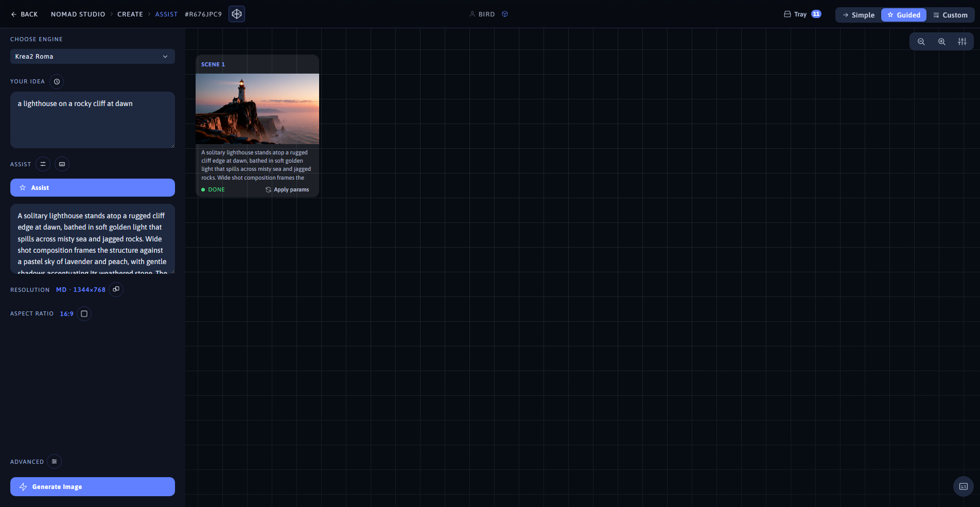Click the keyboard icon beside the Assist label
This screenshot has width=980, height=507.
pyautogui.click(x=62, y=164)
